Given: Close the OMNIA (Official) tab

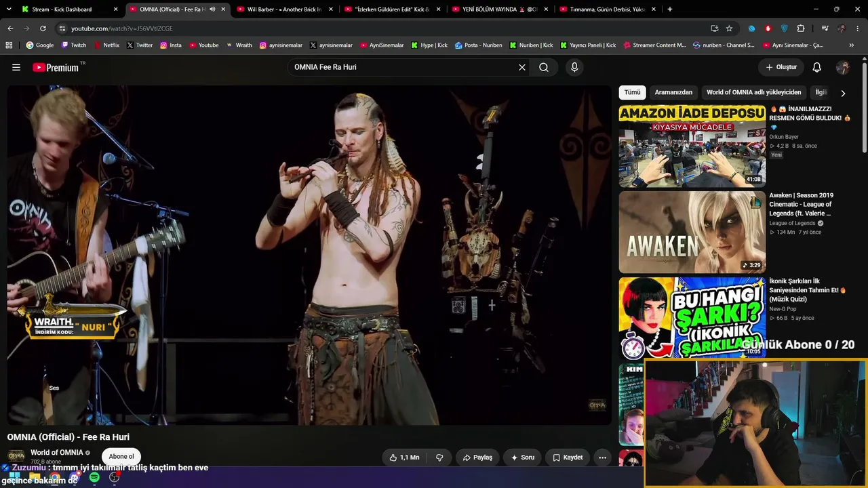Looking at the screenshot, I should 223,9.
